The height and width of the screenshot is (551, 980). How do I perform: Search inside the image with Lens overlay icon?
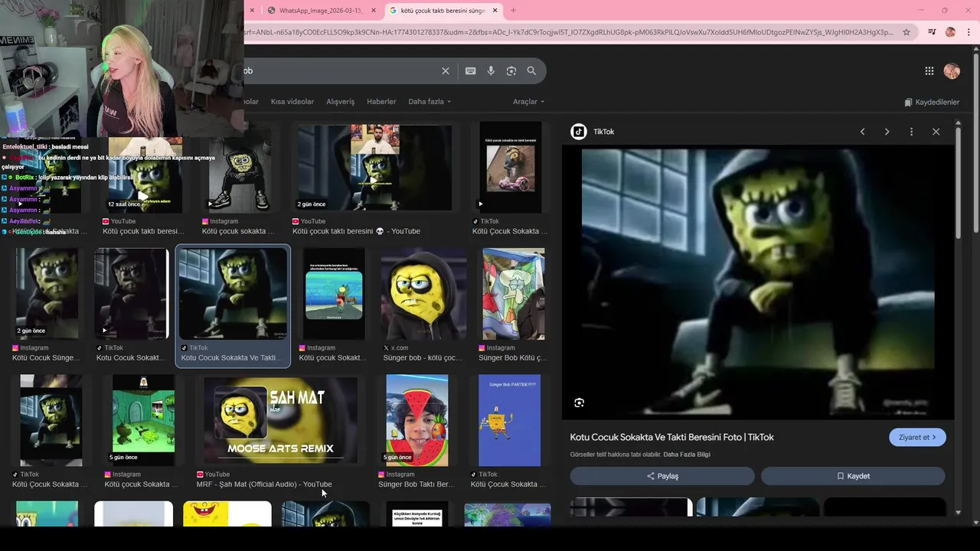[580, 403]
